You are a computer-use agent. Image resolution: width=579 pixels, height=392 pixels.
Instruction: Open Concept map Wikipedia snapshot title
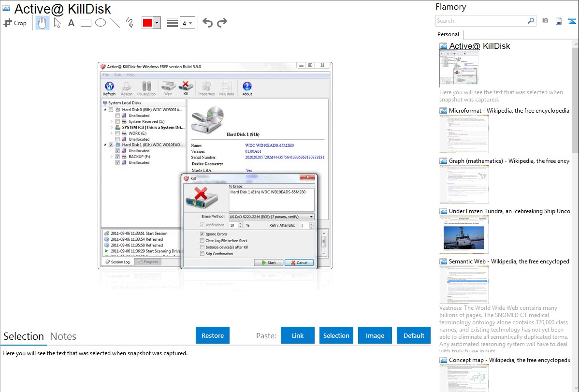(509, 360)
